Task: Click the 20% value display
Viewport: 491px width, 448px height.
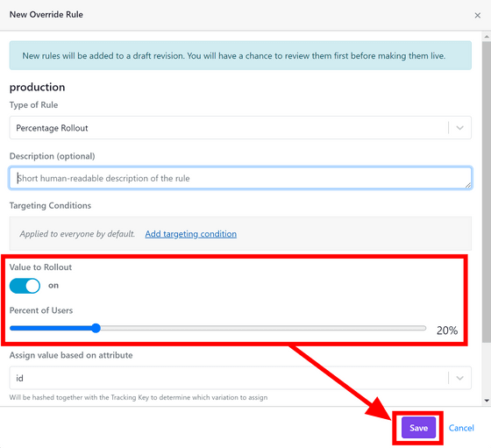Action: tap(447, 331)
